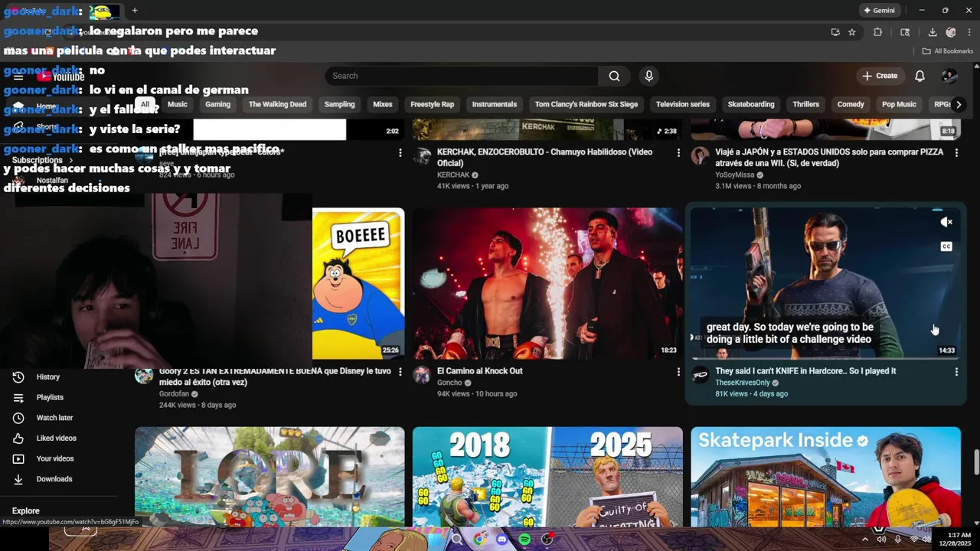Open options for Viajé a JAPÓN video
This screenshot has width=980, height=551.
click(x=956, y=153)
